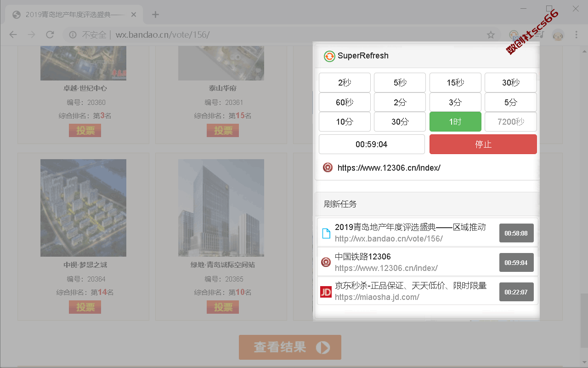The height and width of the screenshot is (368, 588).
Task: Click the 00:59:04 countdown display
Action: [x=372, y=144]
